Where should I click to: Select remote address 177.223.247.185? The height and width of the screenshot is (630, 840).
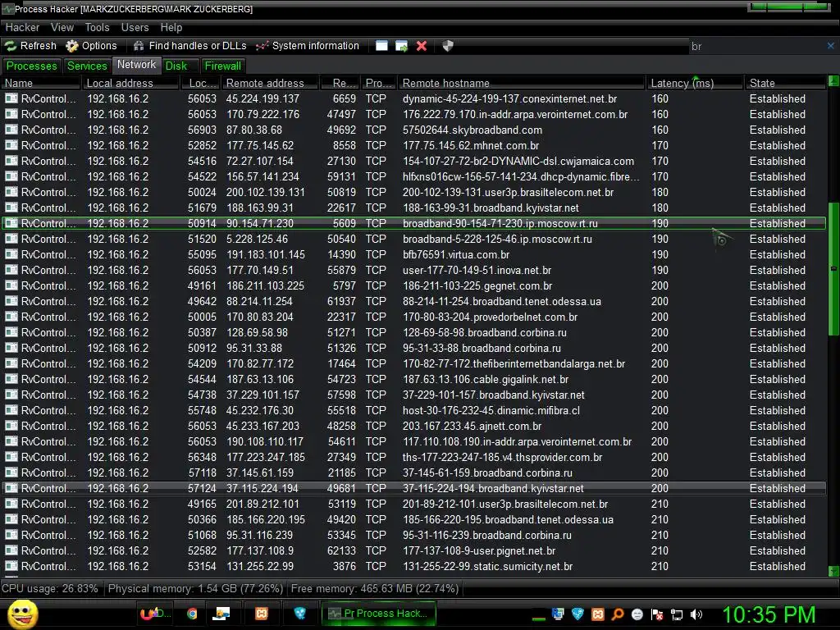(265, 457)
